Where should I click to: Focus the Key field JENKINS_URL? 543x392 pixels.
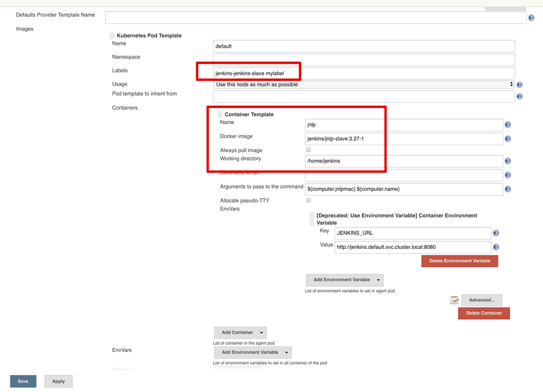pos(413,233)
